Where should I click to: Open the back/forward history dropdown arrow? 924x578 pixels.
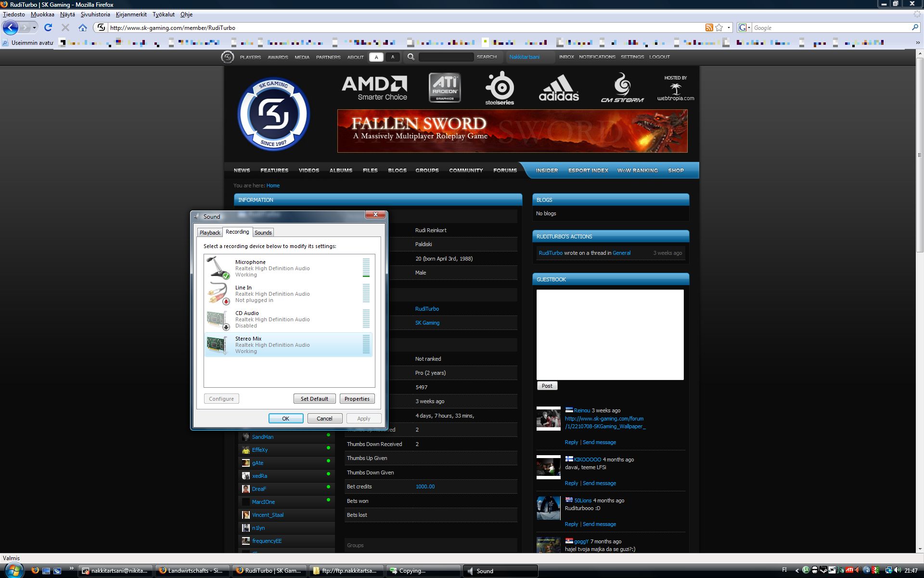35,27
